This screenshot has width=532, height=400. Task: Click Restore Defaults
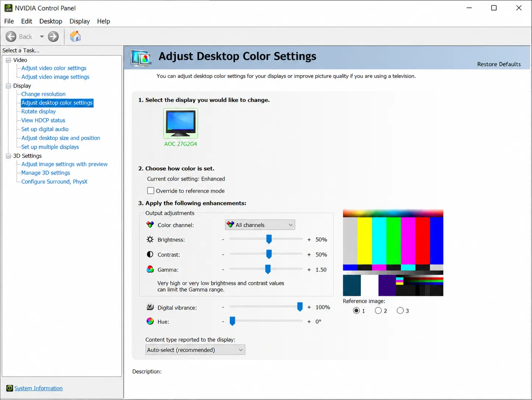(x=499, y=64)
